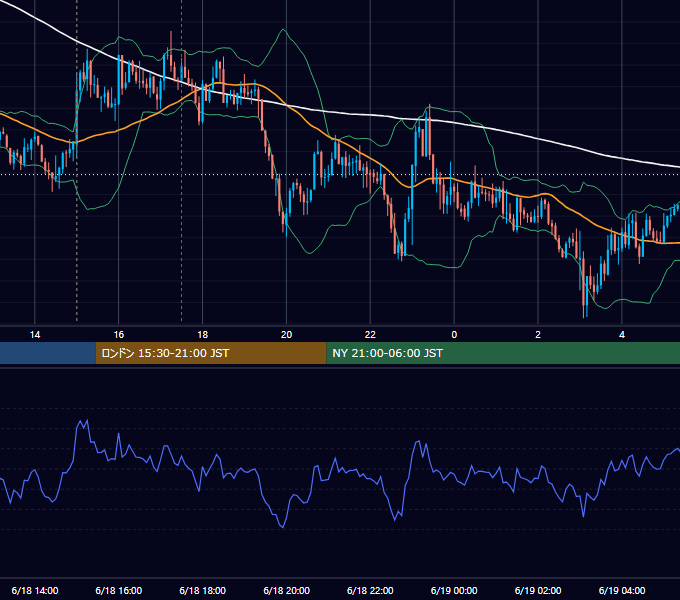This screenshot has height=600, width=680.
Task: Click the 22 hour axis label
Action: point(370,335)
